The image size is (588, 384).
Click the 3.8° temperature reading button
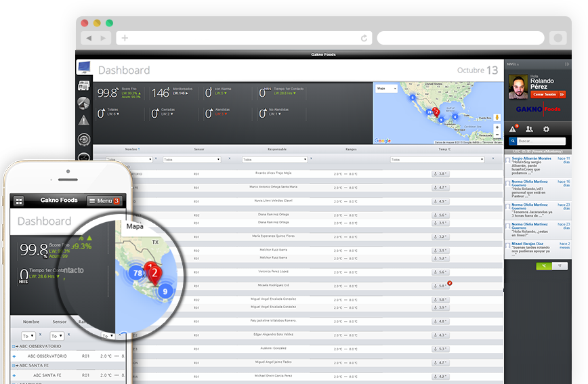440,174
